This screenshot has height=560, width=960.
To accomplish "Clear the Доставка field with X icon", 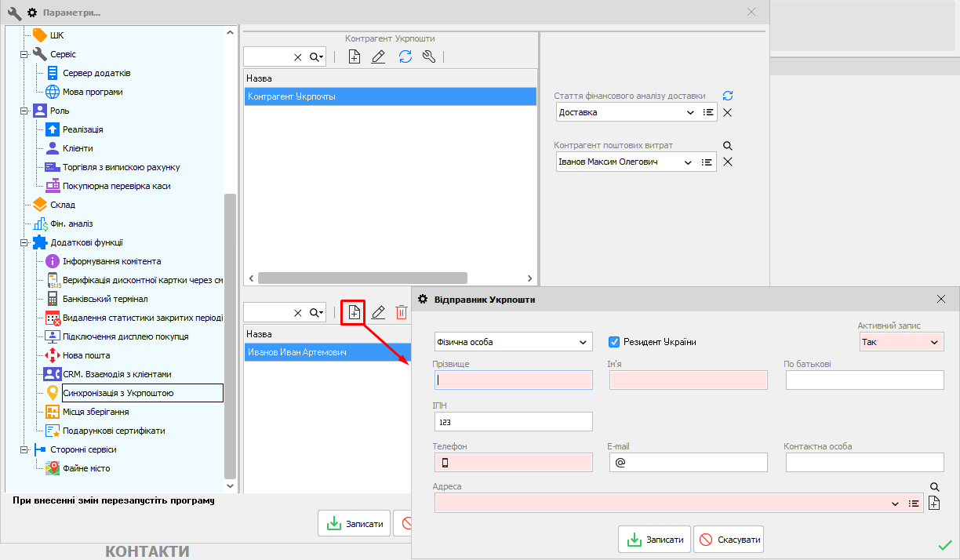I will pyautogui.click(x=727, y=112).
